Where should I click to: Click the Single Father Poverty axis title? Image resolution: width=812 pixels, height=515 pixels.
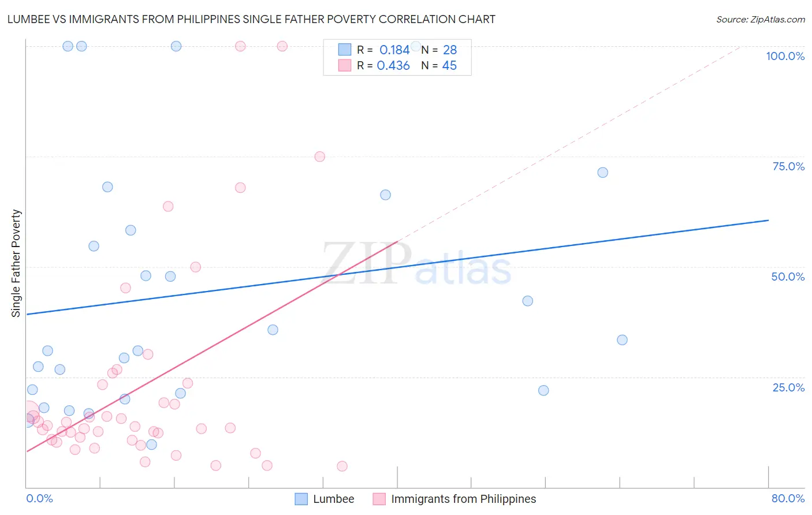point(16,263)
